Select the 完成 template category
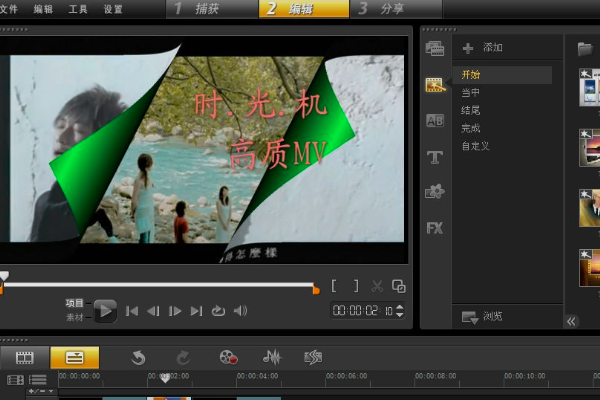600x400 pixels. pyautogui.click(x=470, y=128)
